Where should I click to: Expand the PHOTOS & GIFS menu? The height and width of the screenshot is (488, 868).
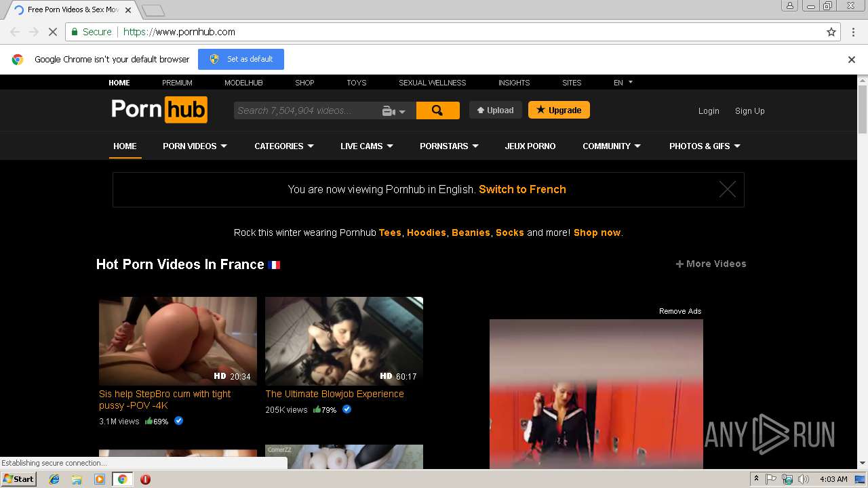point(705,146)
